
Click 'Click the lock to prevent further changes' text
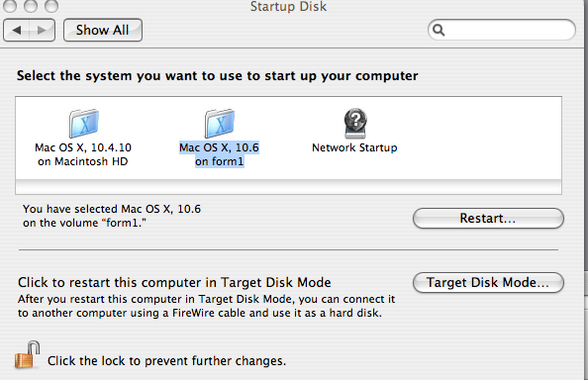pyautogui.click(x=166, y=361)
